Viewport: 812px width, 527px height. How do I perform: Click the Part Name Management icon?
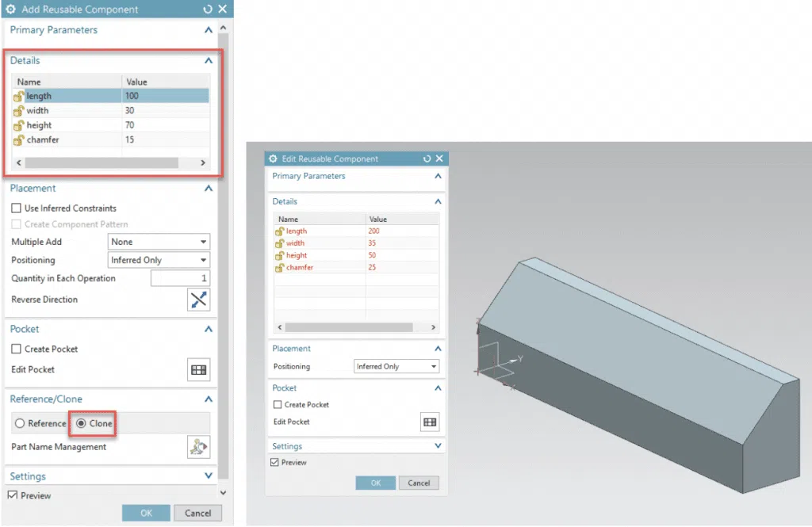click(x=198, y=447)
